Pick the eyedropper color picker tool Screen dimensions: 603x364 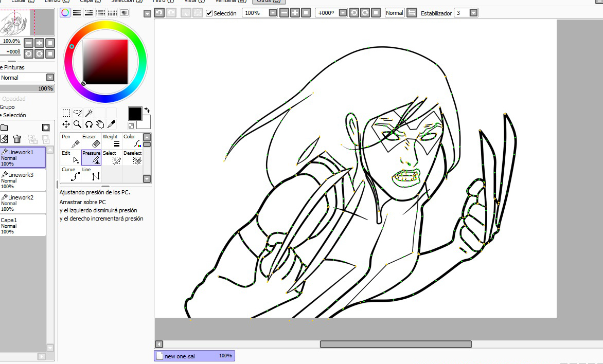tap(112, 124)
